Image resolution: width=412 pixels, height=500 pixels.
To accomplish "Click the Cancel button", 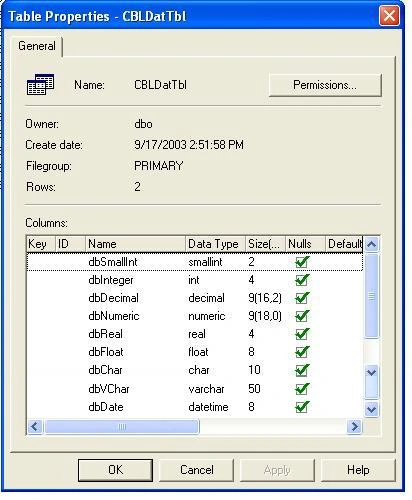I will [x=196, y=470].
